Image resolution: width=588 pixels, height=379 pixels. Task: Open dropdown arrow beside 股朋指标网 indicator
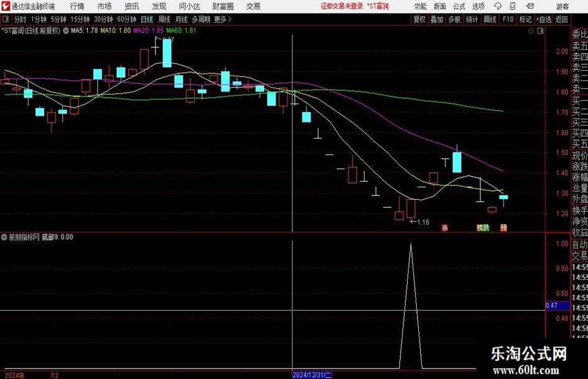coord(4,237)
